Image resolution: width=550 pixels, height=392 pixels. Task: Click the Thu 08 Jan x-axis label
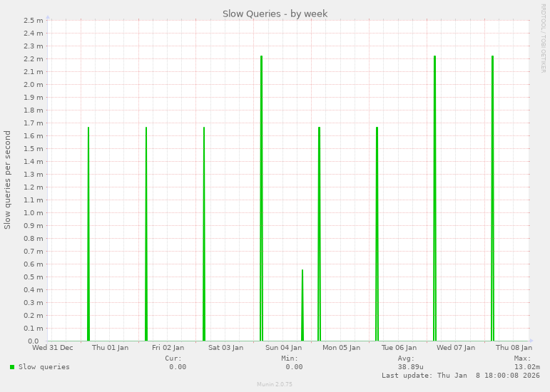coord(514,348)
